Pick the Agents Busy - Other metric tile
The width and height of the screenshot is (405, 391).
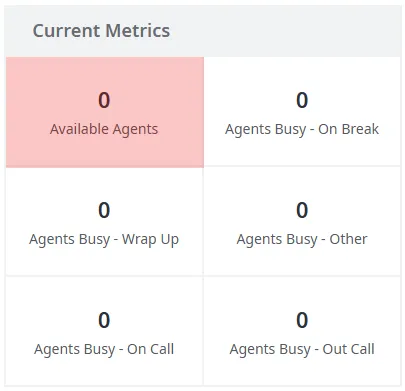click(302, 221)
